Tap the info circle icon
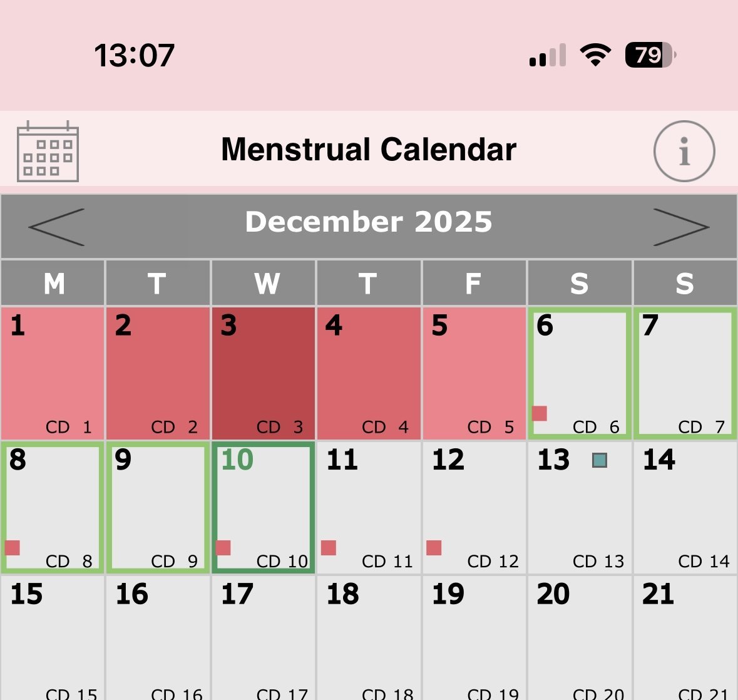 coord(684,152)
